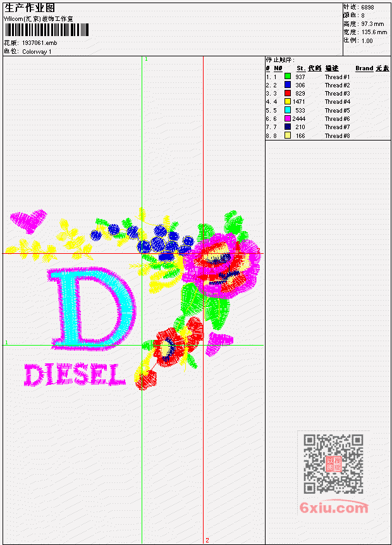Click the large cyan letter D in the design
This screenshot has height=545, width=392.
click(x=91, y=308)
